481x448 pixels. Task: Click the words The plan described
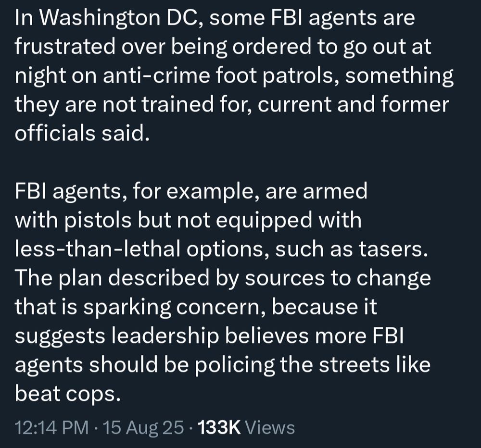point(112,278)
